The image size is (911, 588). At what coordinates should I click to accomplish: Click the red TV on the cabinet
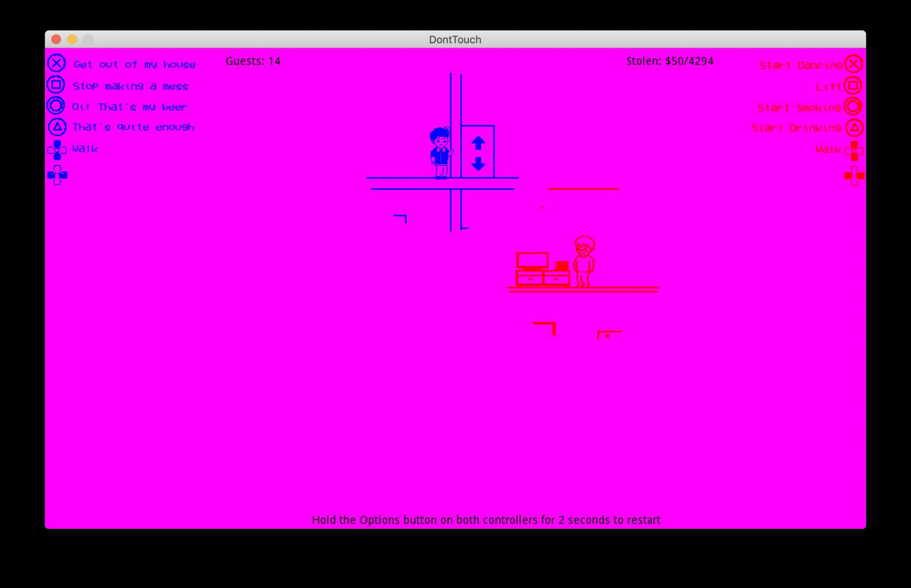(532, 261)
